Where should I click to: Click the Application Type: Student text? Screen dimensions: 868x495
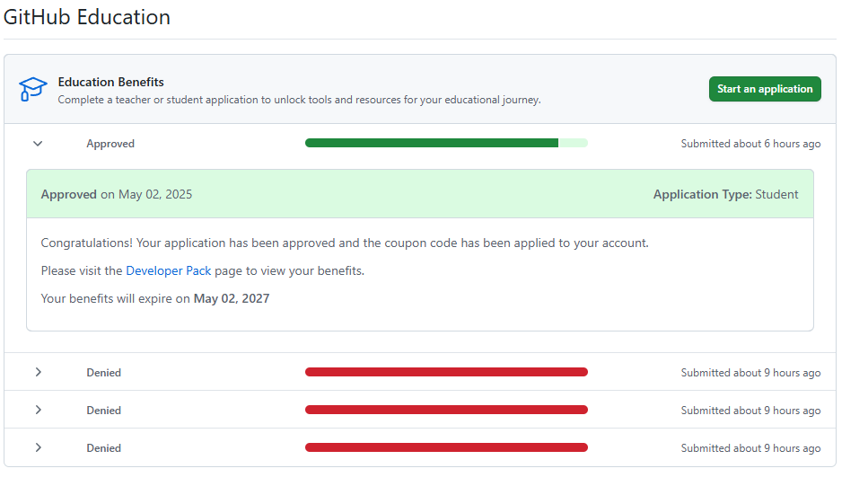pos(725,195)
